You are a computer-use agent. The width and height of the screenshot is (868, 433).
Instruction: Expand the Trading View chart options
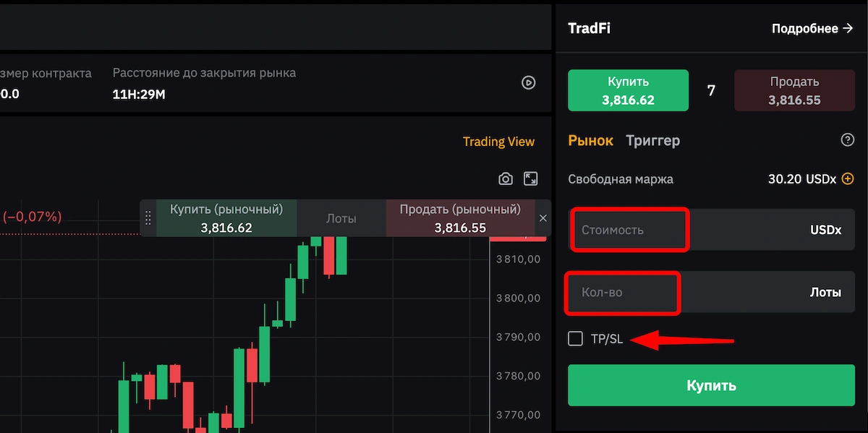[x=498, y=141]
